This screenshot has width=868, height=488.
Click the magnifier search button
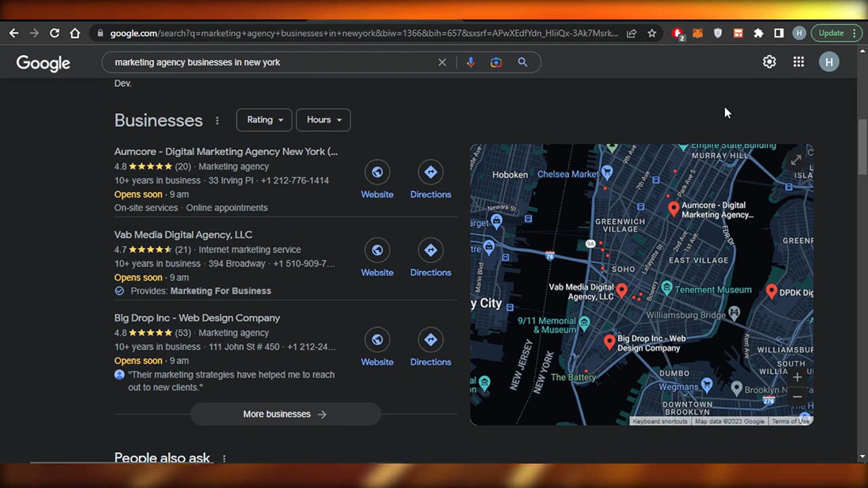point(523,62)
